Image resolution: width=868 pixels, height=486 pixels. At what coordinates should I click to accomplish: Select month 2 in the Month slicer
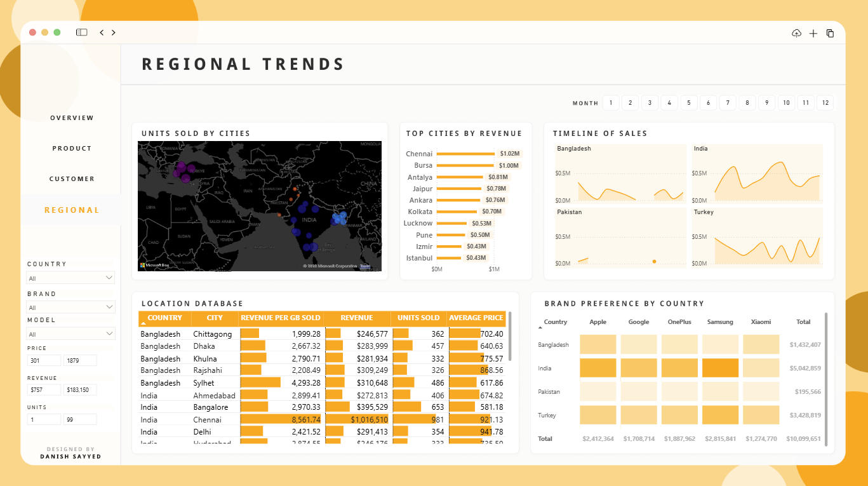630,103
